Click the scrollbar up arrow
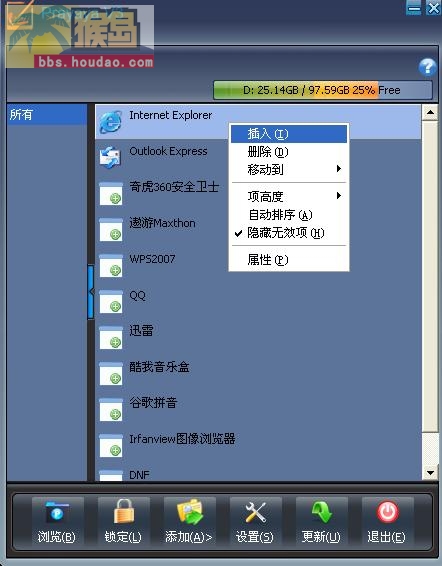 pyautogui.click(x=430, y=113)
